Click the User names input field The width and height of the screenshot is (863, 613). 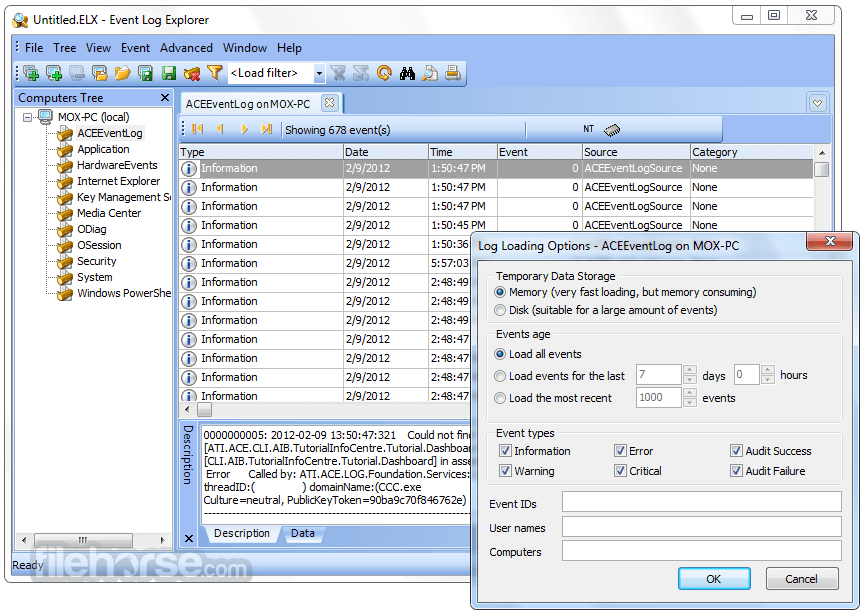701,527
